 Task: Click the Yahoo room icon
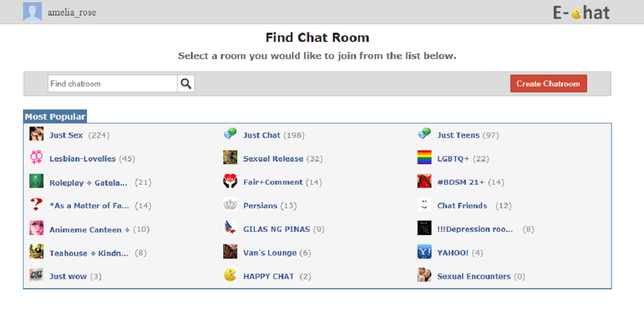[x=424, y=252]
